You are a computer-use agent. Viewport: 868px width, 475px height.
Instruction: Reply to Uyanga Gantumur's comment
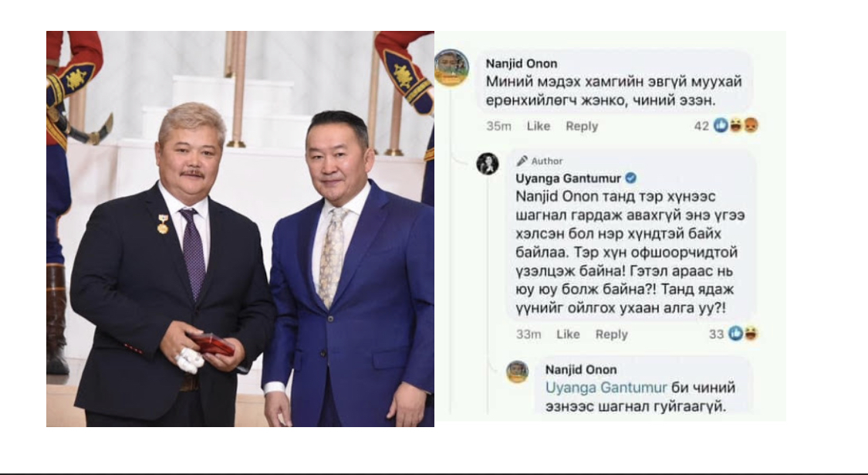612,334
